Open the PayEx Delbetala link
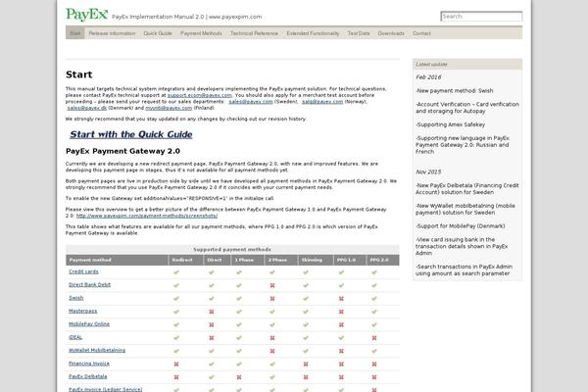This screenshot has width=588, height=392. click(88, 376)
